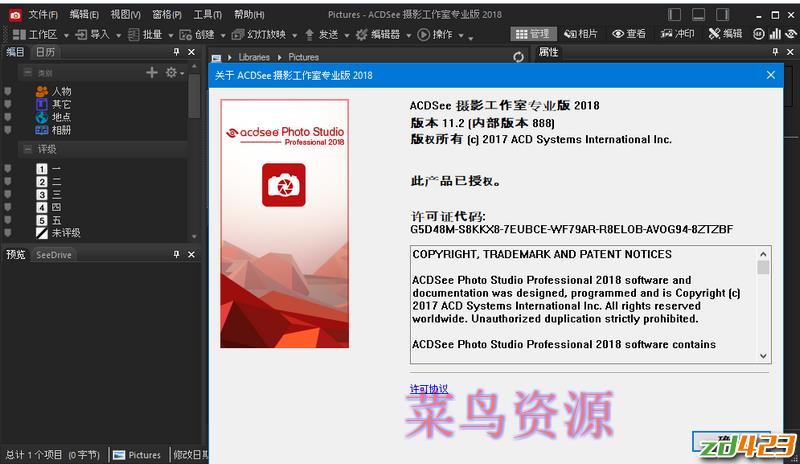Select the 编目 catalog tab
The width and height of the screenshot is (800, 464).
[x=15, y=52]
